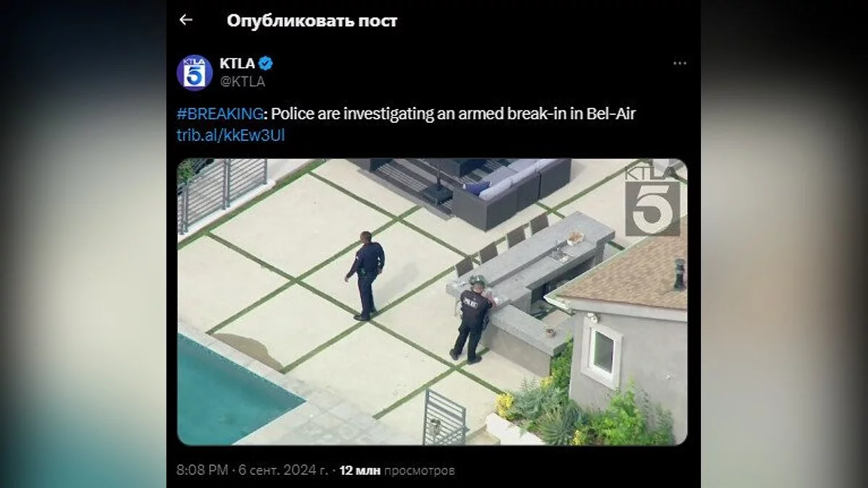The image size is (868, 488).
Task: Open the 12 млн просмотров view count
Action: [397, 470]
